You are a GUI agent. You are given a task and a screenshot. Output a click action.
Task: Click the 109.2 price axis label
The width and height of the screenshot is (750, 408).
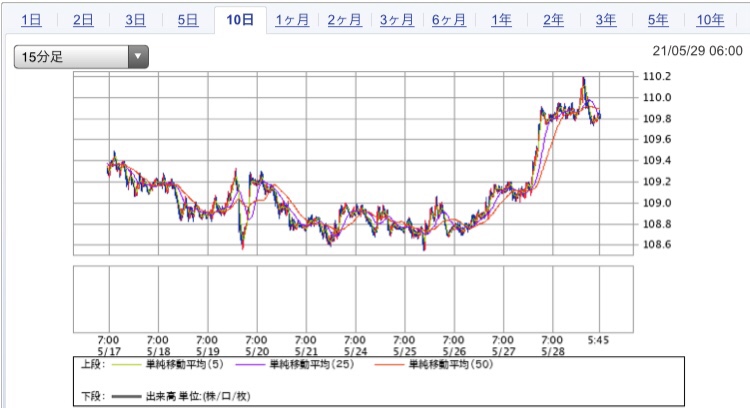657,182
